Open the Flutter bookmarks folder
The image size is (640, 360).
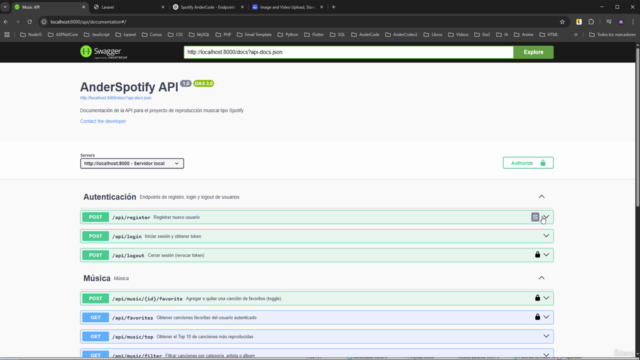(314, 35)
